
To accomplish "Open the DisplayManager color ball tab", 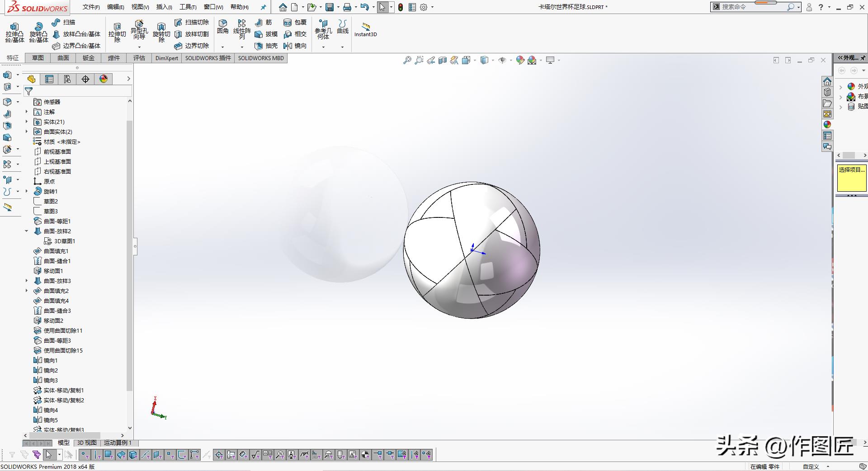I will point(104,79).
